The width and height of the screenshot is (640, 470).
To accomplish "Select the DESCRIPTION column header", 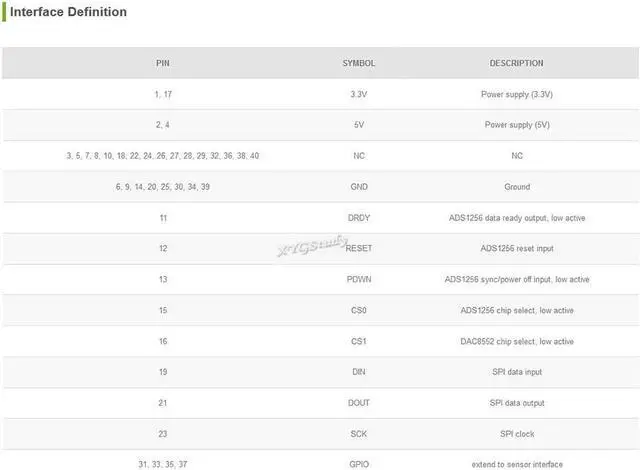I will coord(517,63).
